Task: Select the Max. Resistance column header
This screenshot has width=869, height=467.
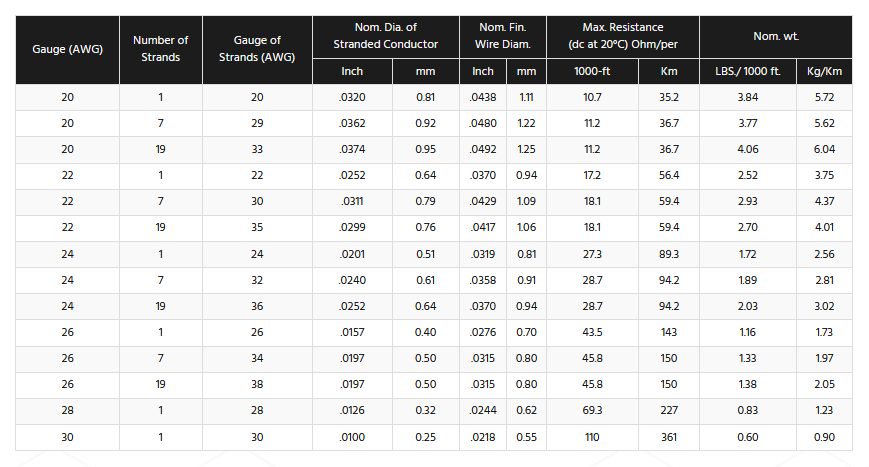Action: click(622, 36)
